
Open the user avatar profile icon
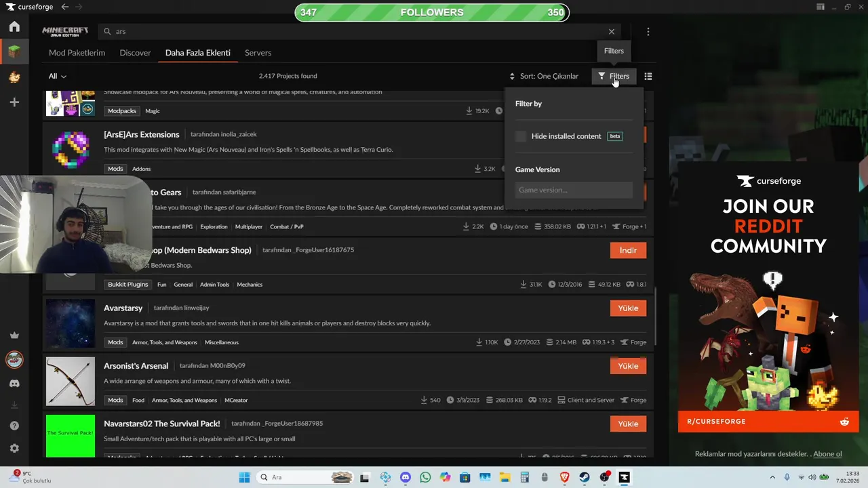[14, 359]
